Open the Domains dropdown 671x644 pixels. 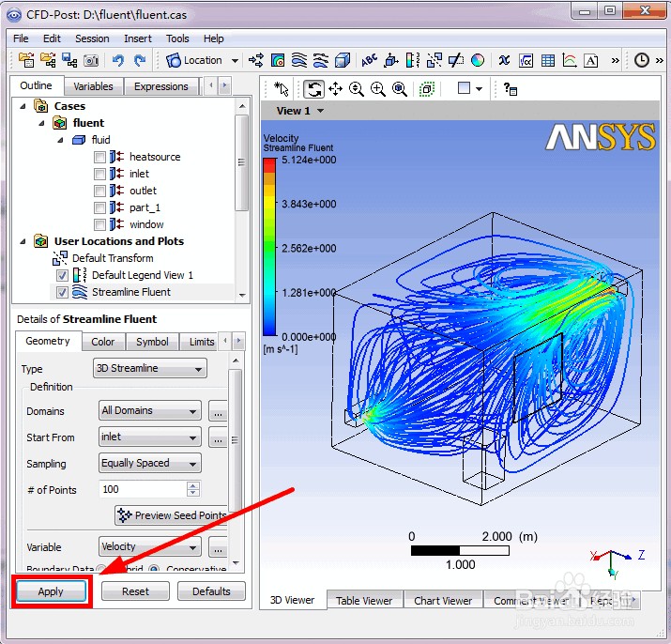[150, 410]
